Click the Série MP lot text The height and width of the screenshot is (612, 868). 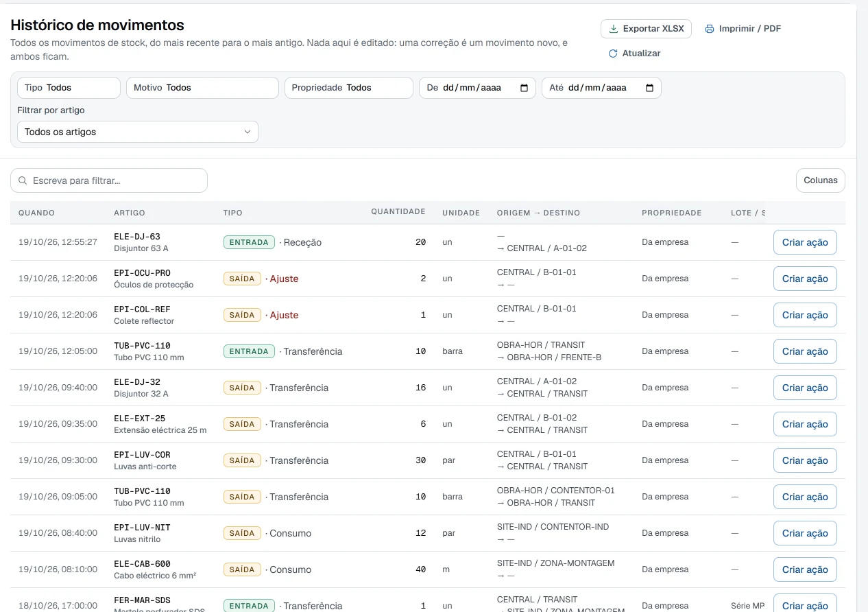tap(748, 606)
